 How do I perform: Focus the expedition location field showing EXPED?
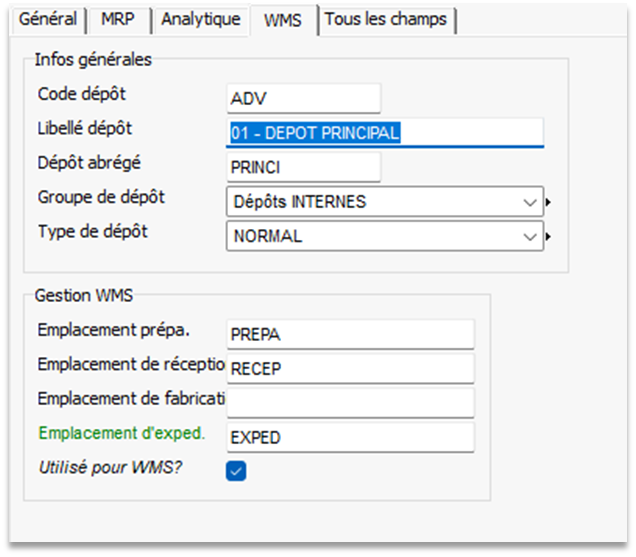tap(350, 437)
